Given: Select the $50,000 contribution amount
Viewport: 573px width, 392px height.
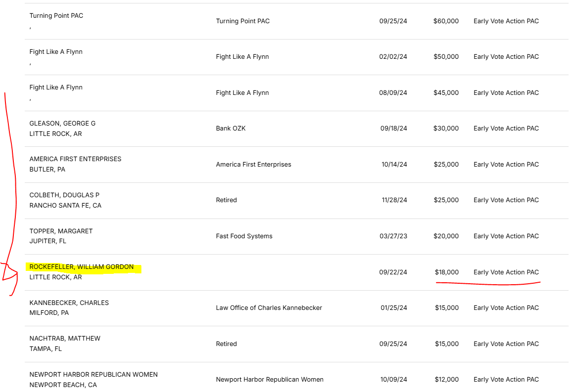Looking at the screenshot, I should tap(445, 57).
